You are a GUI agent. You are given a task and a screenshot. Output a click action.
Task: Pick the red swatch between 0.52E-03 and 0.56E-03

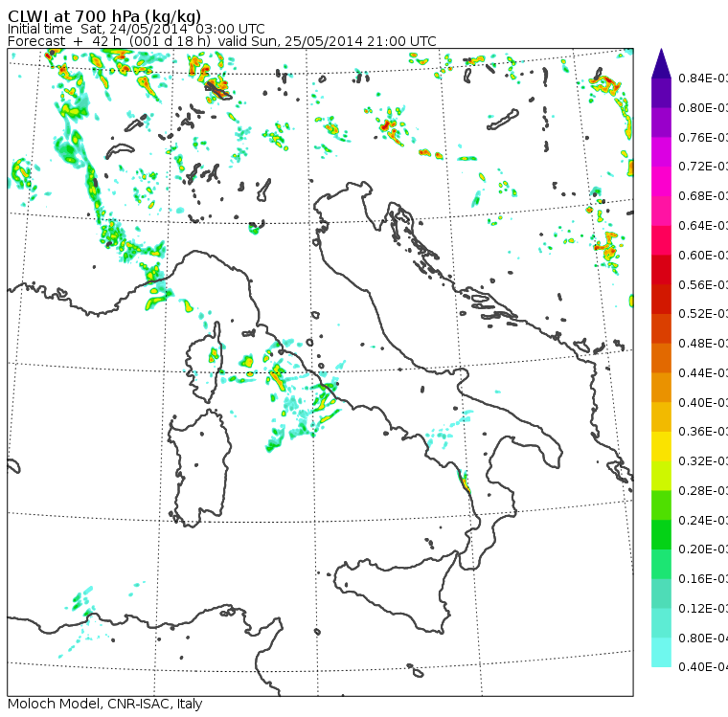click(x=661, y=300)
